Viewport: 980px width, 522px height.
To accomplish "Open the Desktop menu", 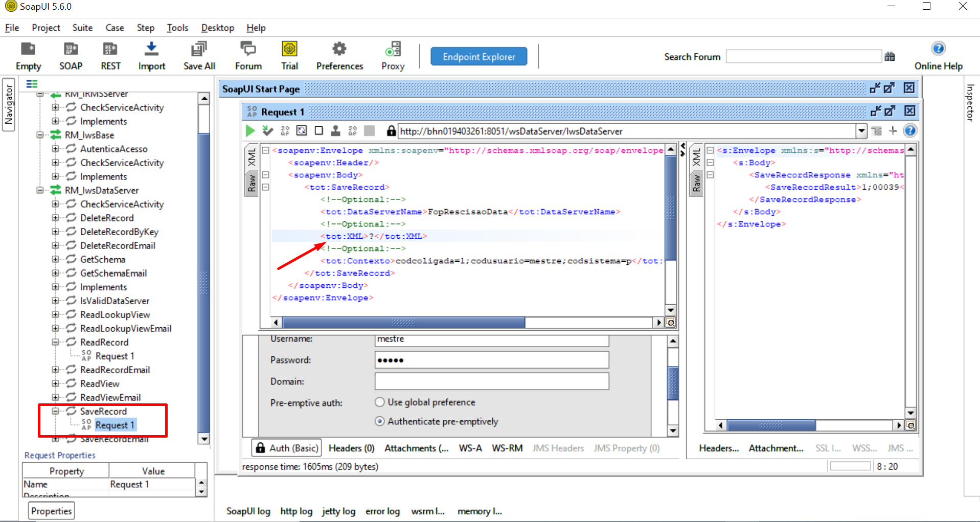I will pyautogui.click(x=218, y=28).
